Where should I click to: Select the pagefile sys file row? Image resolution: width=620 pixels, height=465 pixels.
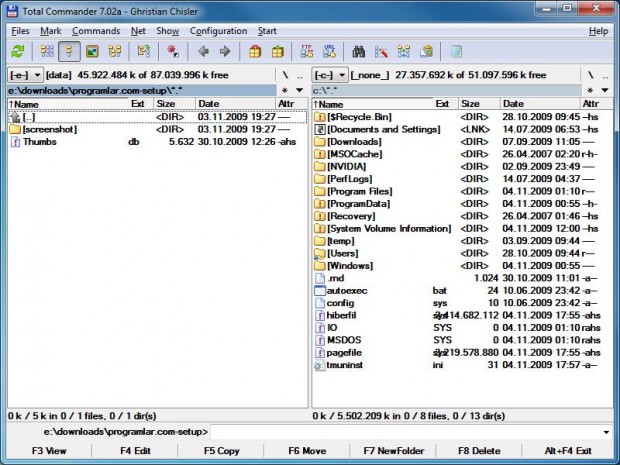pyautogui.click(x=462, y=353)
